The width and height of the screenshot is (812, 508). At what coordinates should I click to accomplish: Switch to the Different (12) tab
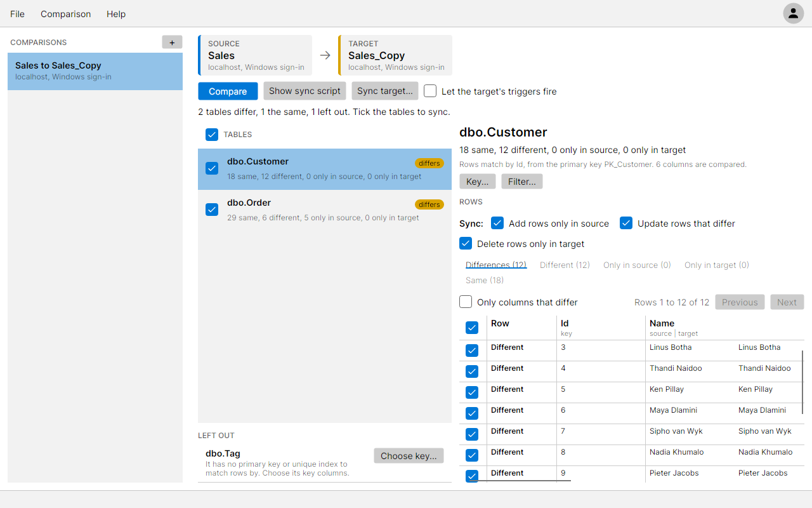(x=565, y=265)
